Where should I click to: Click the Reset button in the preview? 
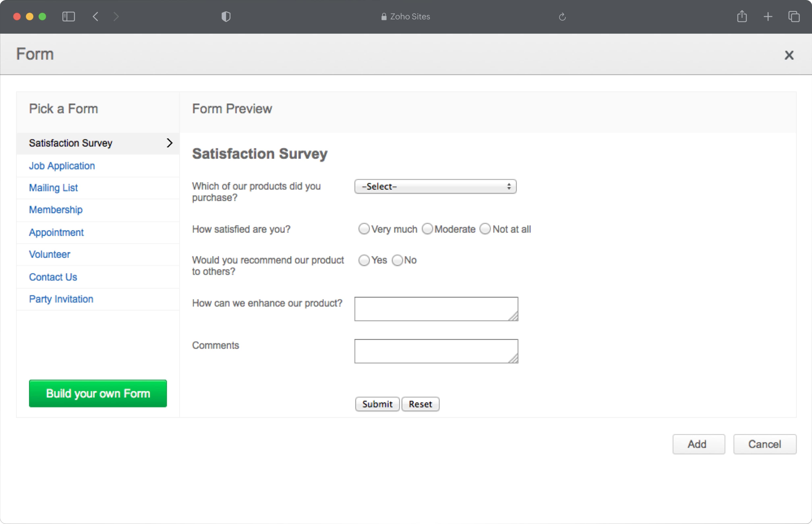point(420,404)
